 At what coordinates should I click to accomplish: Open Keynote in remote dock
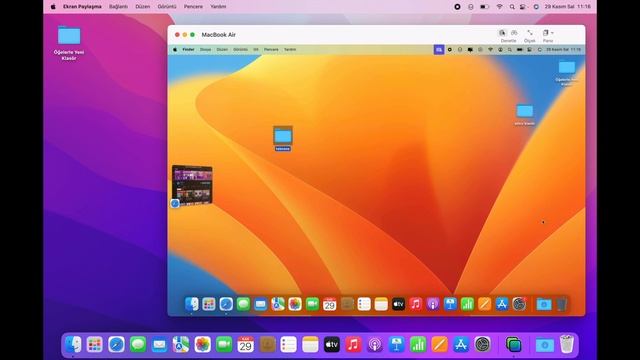(450, 304)
